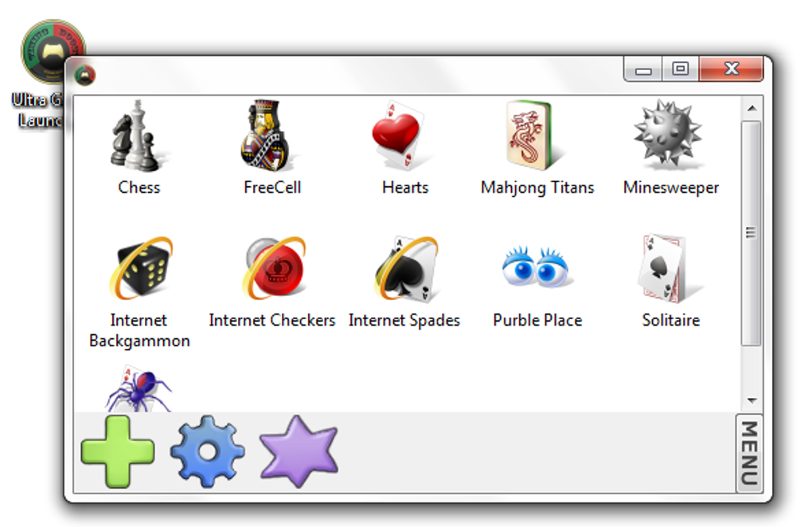The width and height of the screenshot is (812, 527).
Task: Select Internet Checkers red piece icon
Action: point(274,269)
